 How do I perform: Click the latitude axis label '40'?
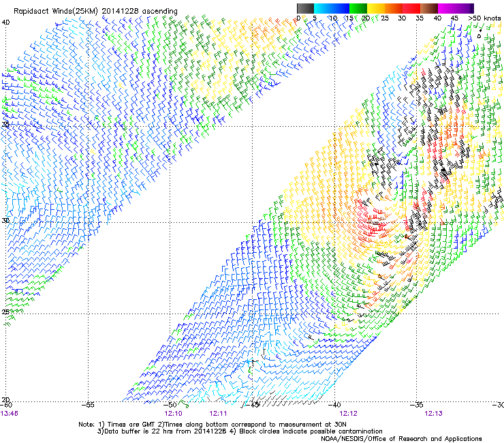5,22
